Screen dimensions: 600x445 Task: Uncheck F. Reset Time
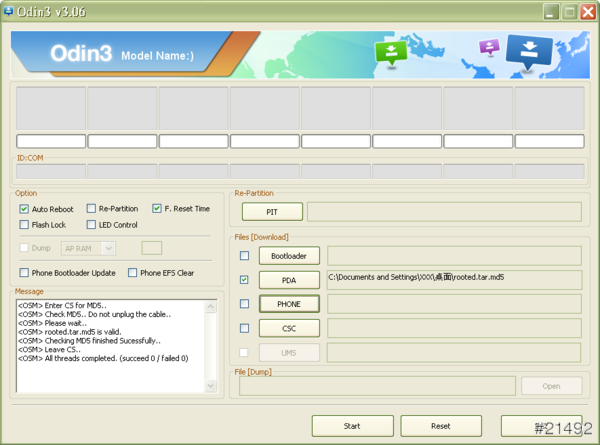point(157,209)
